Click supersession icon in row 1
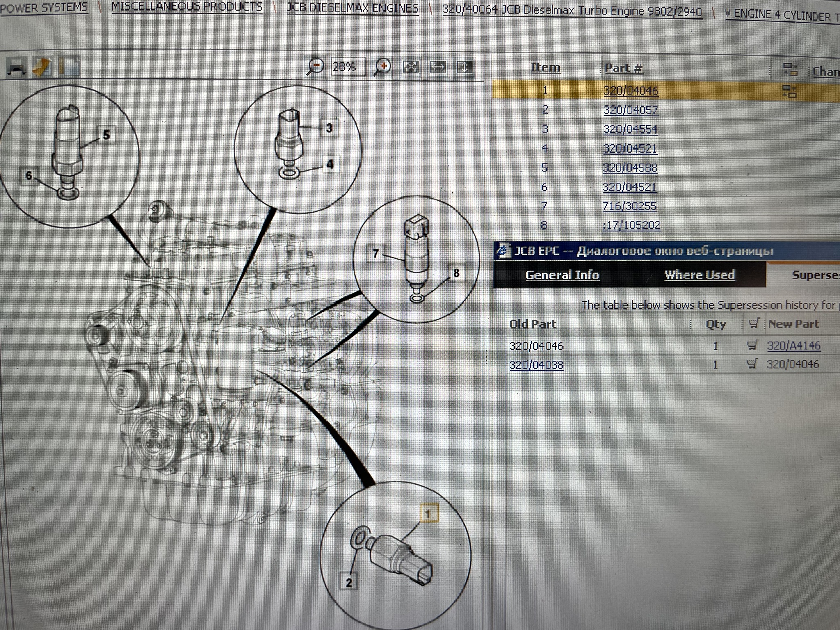The image size is (840, 630). coord(790,91)
